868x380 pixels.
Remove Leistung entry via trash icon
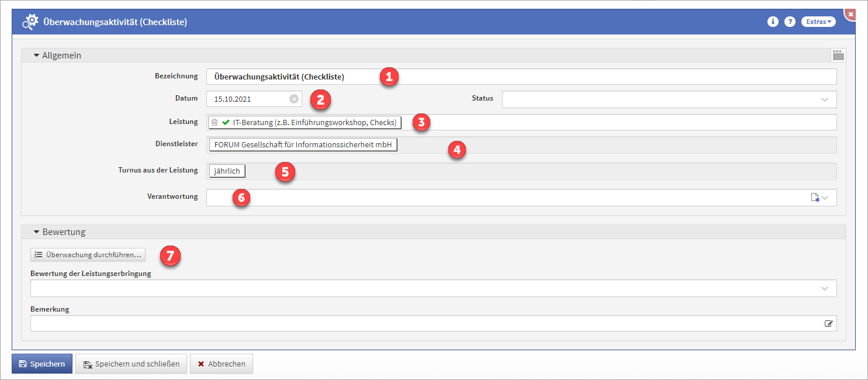pyautogui.click(x=215, y=122)
